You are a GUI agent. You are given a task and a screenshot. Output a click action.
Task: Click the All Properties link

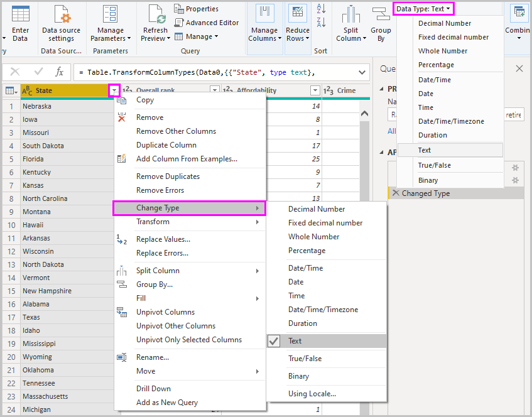[392, 131]
